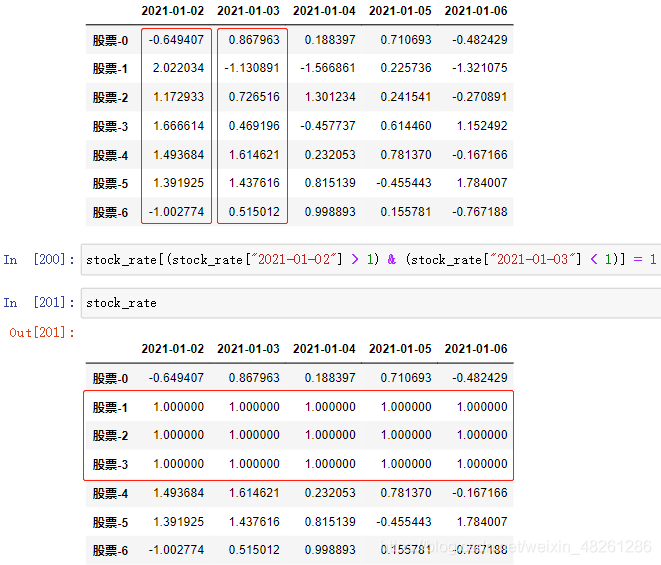661x565 pixels.
Task: Click cell value 1.152492
Action: (x=482, y=126)
